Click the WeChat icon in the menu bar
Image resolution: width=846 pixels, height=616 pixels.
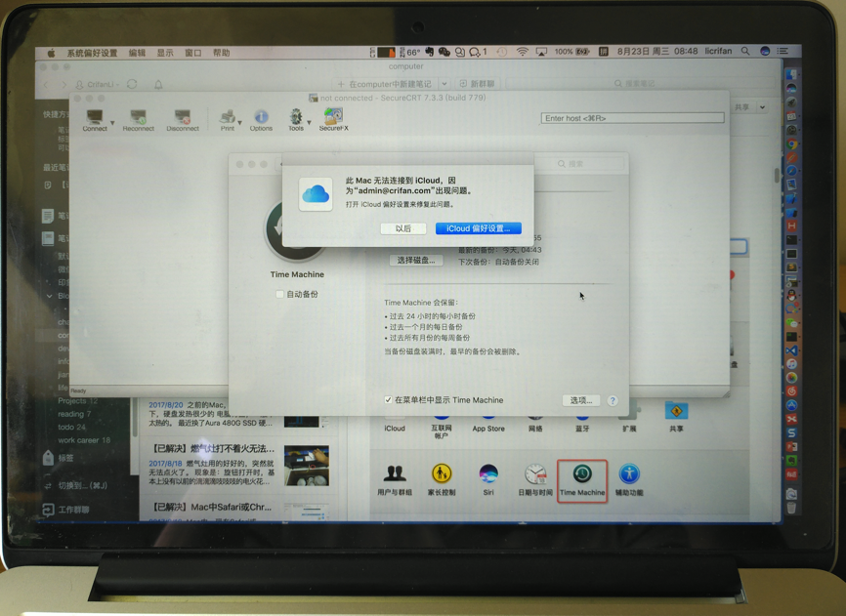[x=444, y=52]
